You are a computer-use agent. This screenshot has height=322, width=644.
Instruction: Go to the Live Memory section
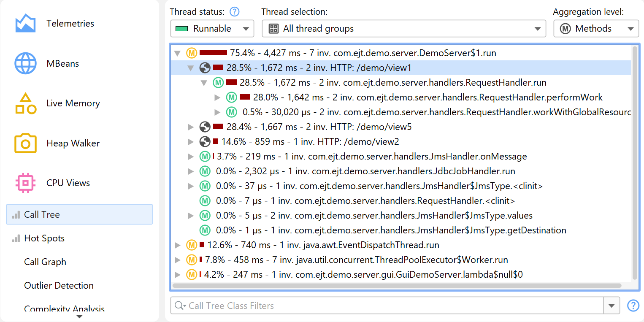pyautogui.click(x=73, y=103)
